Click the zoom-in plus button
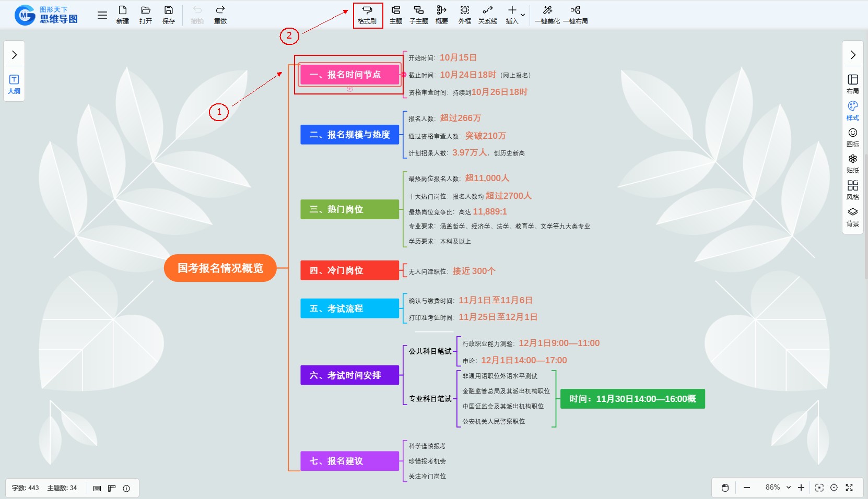The height and width of the screenshot is (499, 868). (801, 488)
